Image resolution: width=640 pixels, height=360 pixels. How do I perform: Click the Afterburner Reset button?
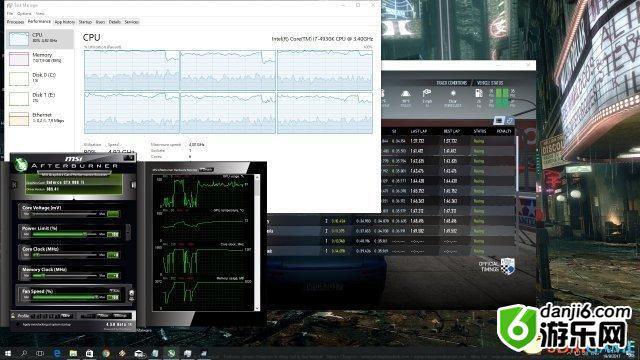[x=104, y=316]
